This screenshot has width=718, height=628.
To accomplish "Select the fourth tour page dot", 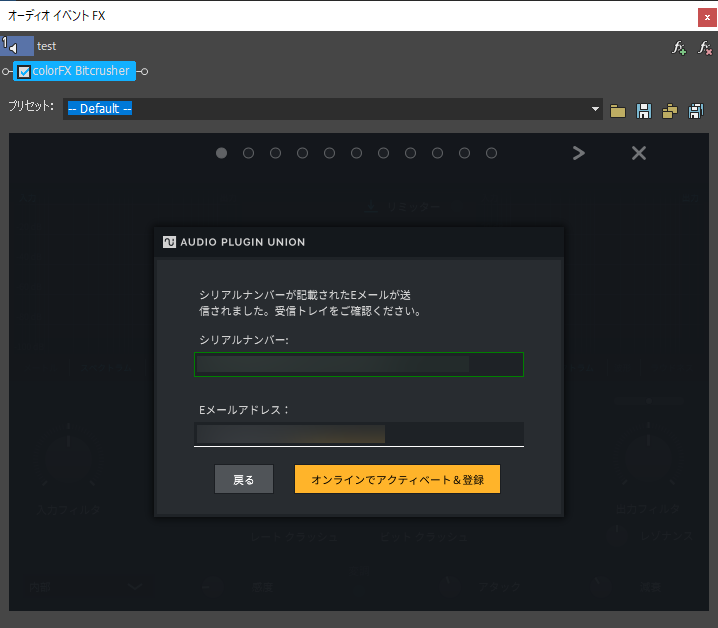I will [x=303, y=153].
